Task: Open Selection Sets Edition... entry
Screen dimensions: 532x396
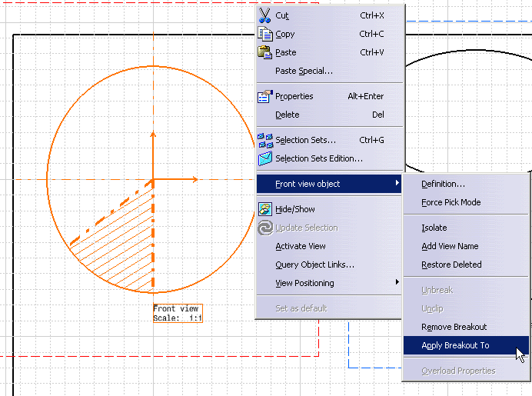Action: (329, 158)
